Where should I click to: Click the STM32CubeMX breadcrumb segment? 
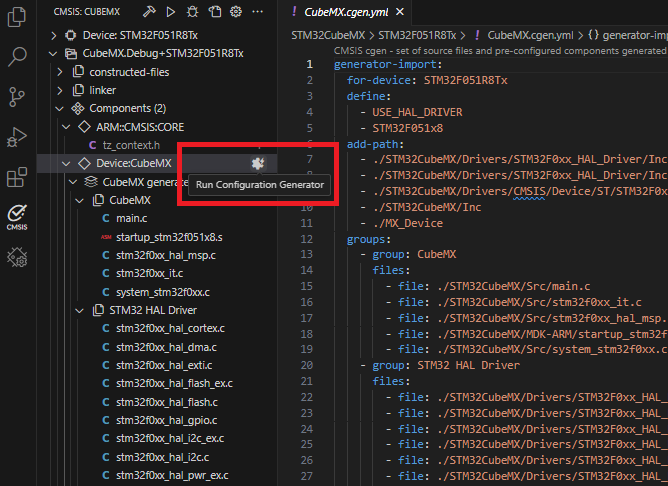click(328, 35)
